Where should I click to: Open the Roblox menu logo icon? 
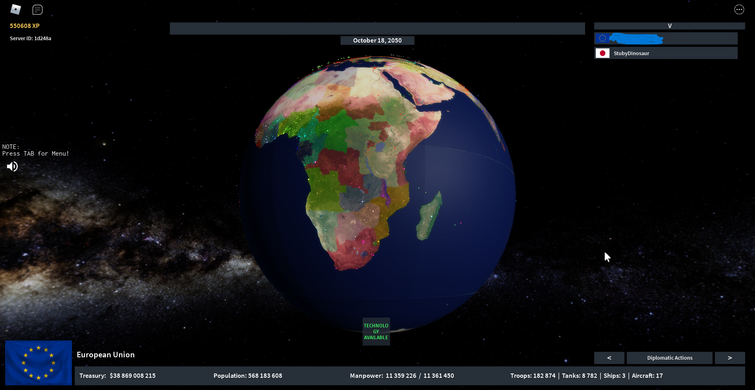[x=16, y=9]
